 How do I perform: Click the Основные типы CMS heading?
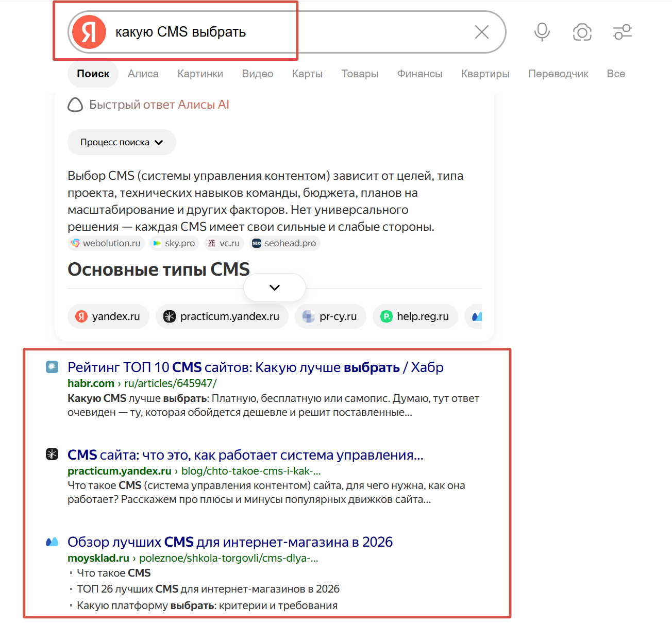tap(159, 269)
